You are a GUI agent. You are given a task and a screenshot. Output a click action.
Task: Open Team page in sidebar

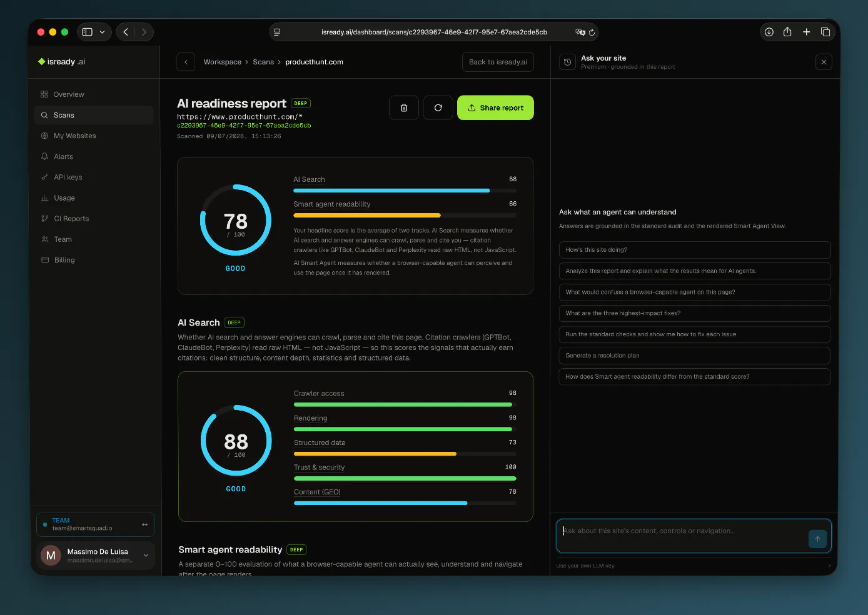tap(94, 239)
